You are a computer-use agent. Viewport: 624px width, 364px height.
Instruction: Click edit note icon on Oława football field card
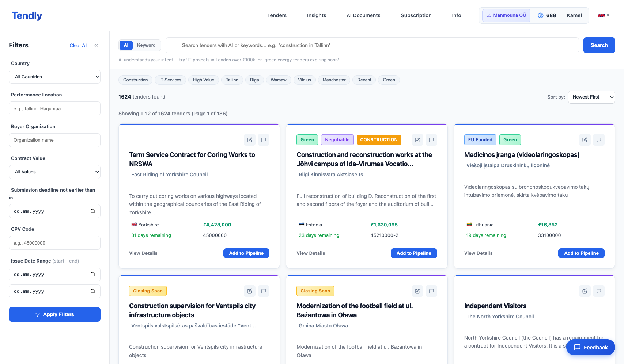pos(417,291)
